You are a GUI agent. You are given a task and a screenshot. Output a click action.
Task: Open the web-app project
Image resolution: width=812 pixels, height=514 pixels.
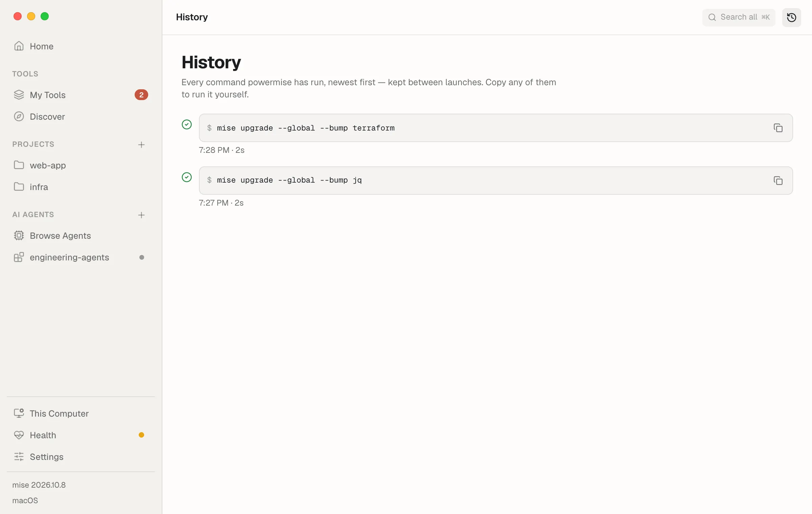(81, 165)
